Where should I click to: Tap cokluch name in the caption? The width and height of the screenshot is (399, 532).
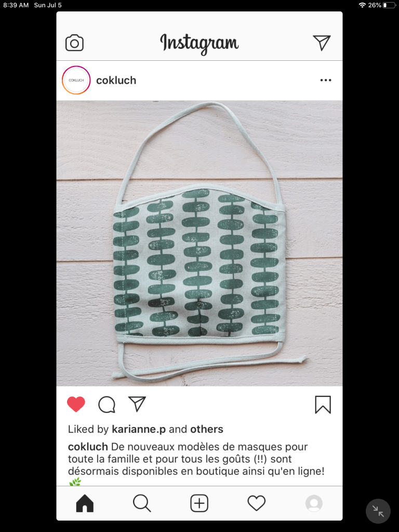(x=88, y=447)
